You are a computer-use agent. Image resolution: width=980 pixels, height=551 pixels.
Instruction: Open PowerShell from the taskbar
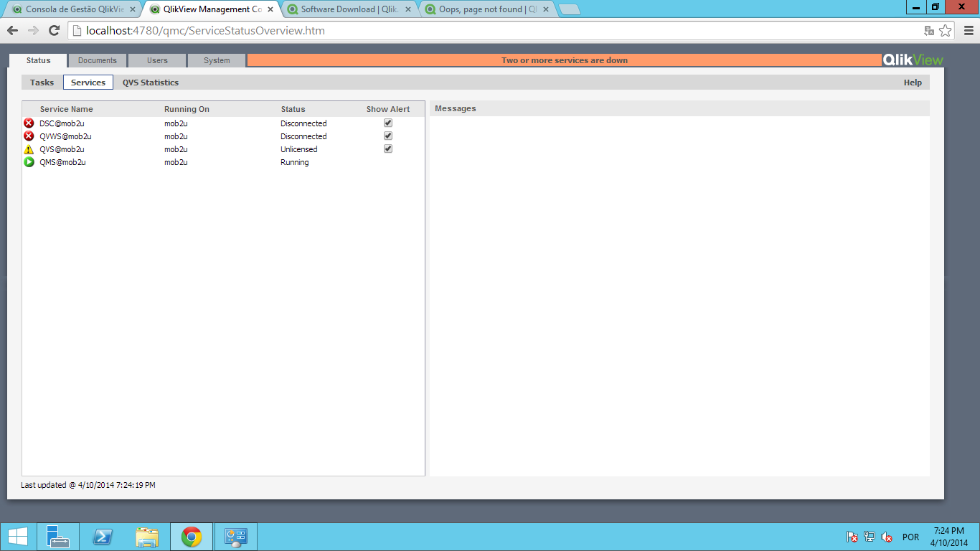(x=102, y=537)
